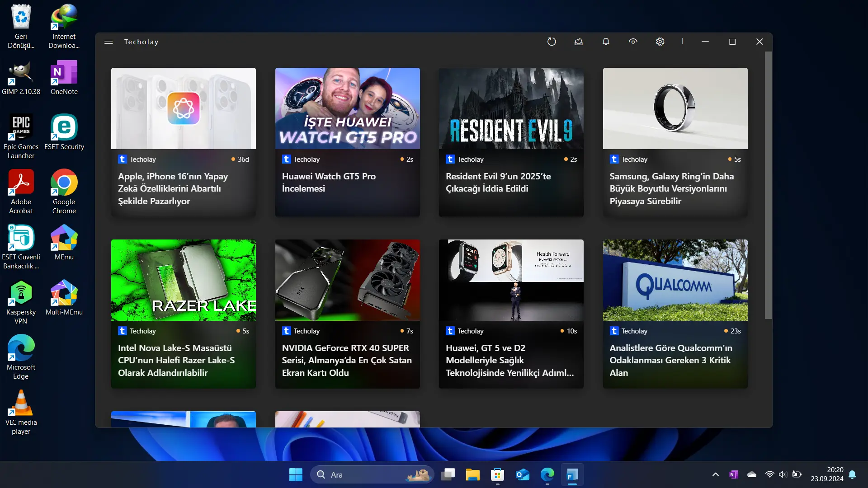Open the Resident Evil 9 thumbnail

[x=511, y=108]
